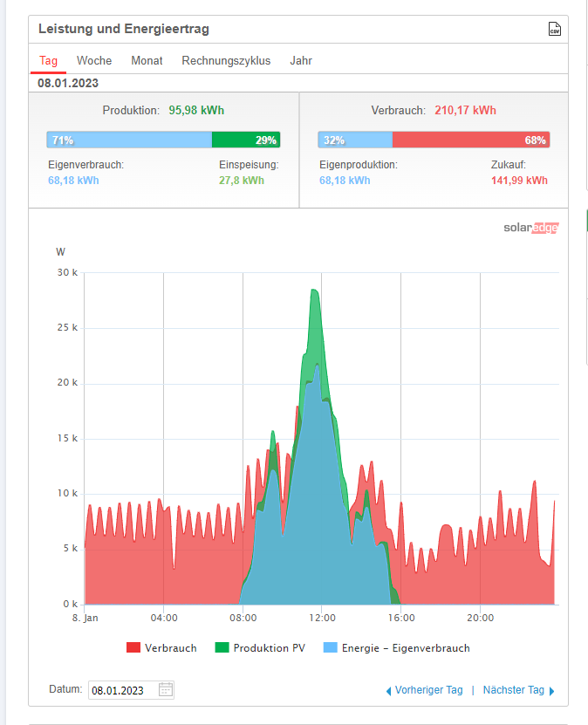Click the blue Eigenverbrauch legend swatch
This screenshot has width=588, height=725.
(x=330, y=647)
